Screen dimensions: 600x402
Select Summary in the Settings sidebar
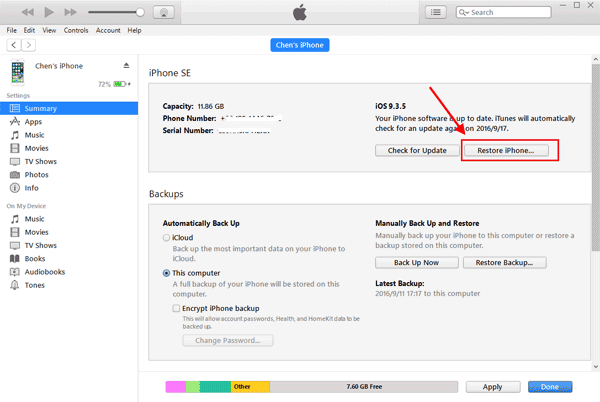click(69, 108)
